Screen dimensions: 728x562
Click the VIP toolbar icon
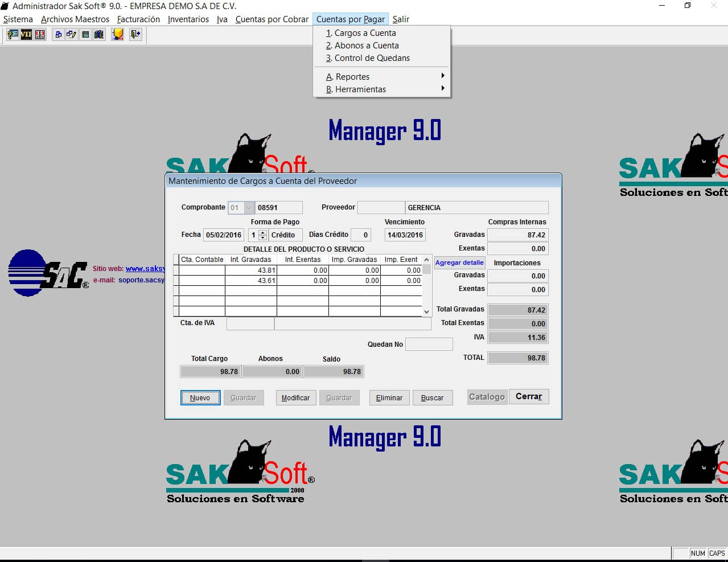point(26,35)
